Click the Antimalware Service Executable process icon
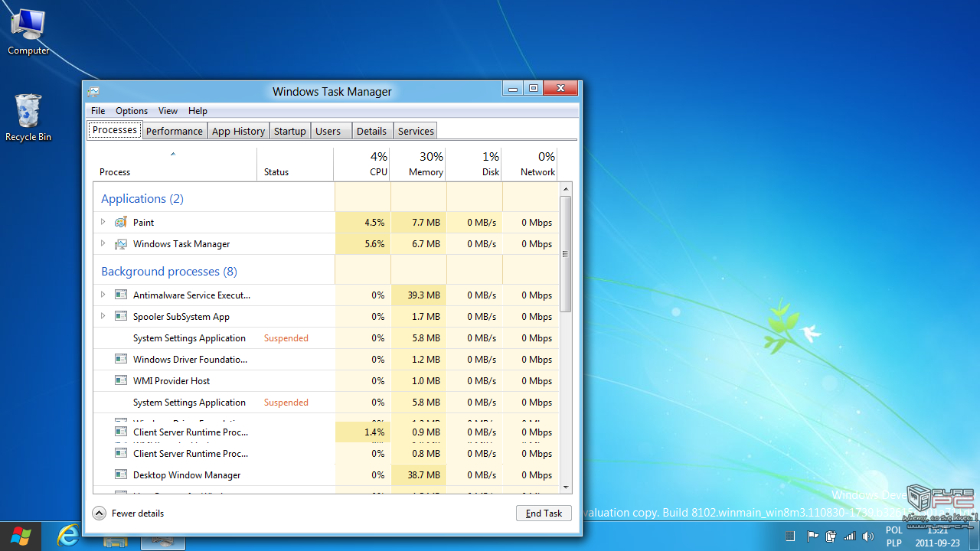This screenshot has width=980, height=551. (x=121, y=295)
